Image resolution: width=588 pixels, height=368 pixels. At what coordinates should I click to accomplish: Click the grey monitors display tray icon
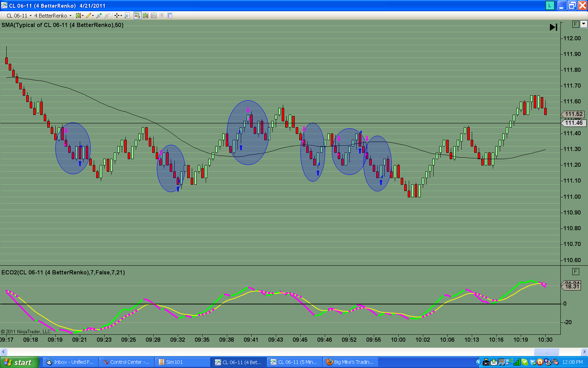tap(502, 362)
